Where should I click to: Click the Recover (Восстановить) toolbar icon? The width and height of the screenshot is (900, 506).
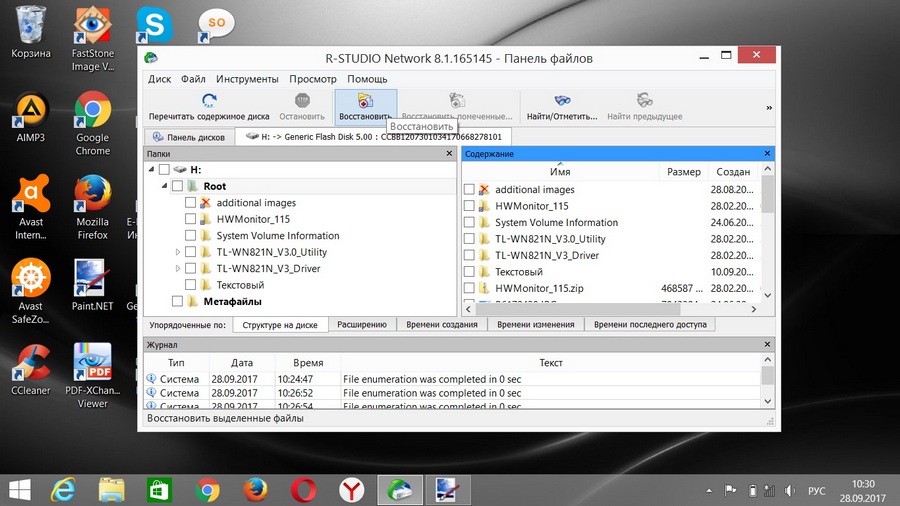365,100
